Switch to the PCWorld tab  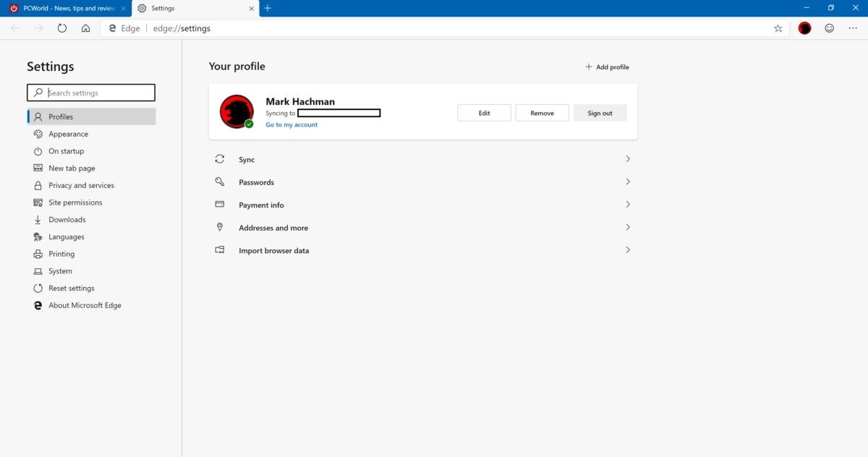point(67,8)
